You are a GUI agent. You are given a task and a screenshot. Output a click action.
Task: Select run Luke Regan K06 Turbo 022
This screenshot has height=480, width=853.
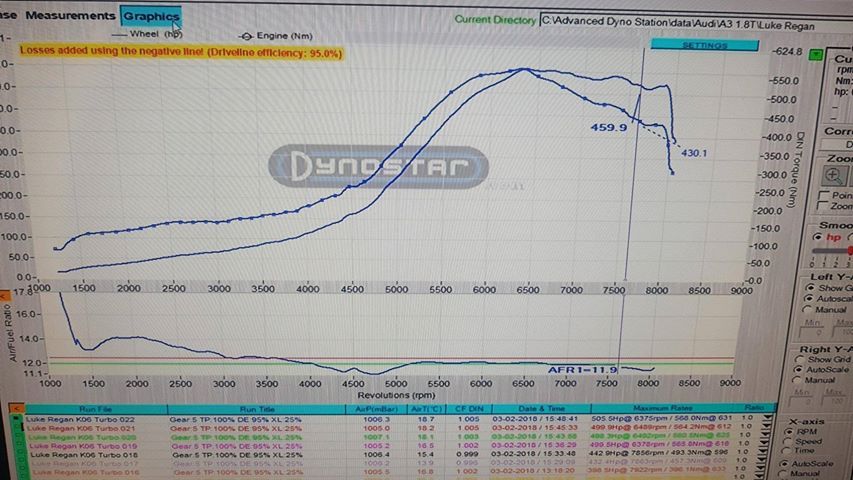point(80,419)
